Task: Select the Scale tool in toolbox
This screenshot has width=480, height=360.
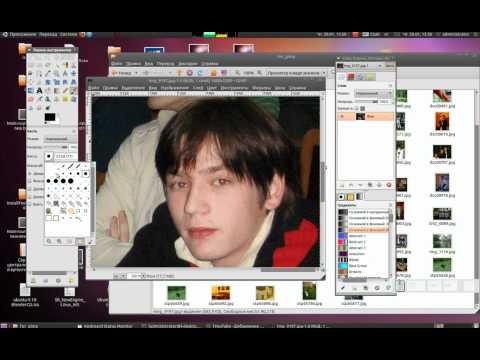Action: (x=57, y=82)
